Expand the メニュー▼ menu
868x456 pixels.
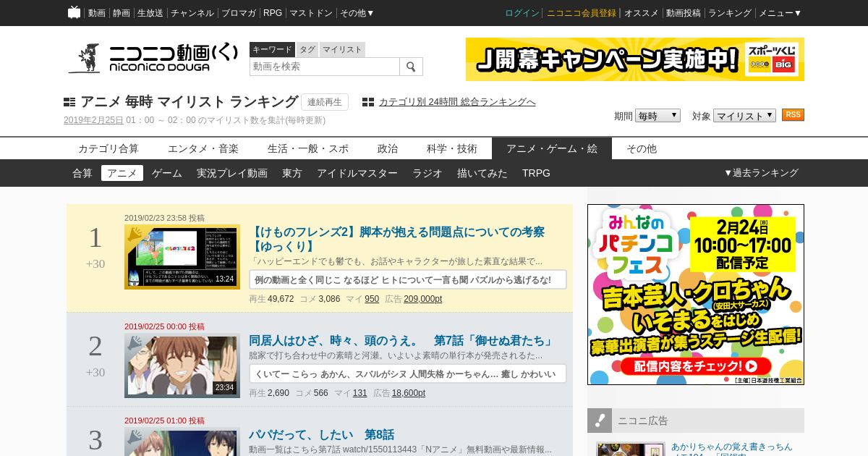tap(780, 13)
